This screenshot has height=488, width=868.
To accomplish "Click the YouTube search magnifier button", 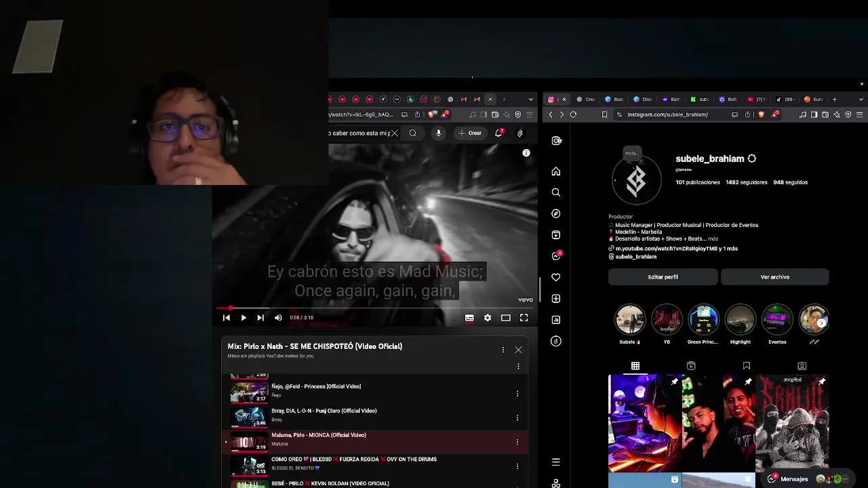I will (x=412, y=133).
